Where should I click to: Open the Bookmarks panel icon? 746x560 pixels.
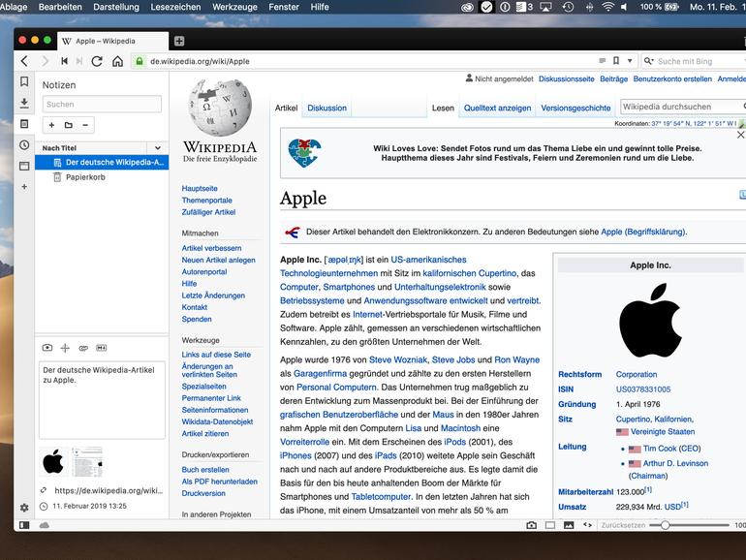(24, 81)
